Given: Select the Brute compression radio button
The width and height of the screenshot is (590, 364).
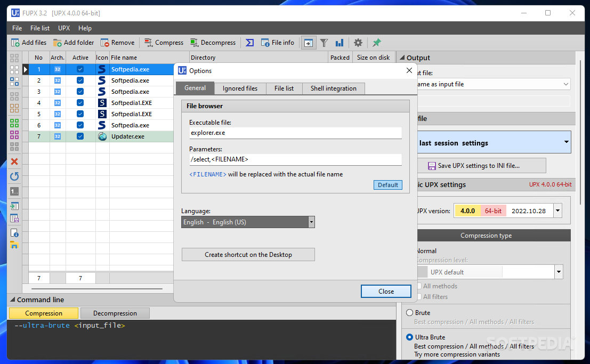Looking at the screenshot, I should (410, 312).
